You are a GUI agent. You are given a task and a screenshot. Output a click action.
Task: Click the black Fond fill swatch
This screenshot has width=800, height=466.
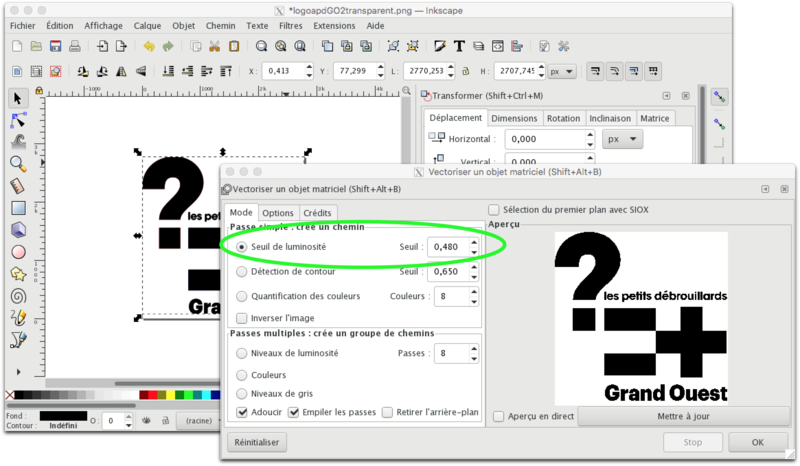pyautogui.click(x=63, y=416)
